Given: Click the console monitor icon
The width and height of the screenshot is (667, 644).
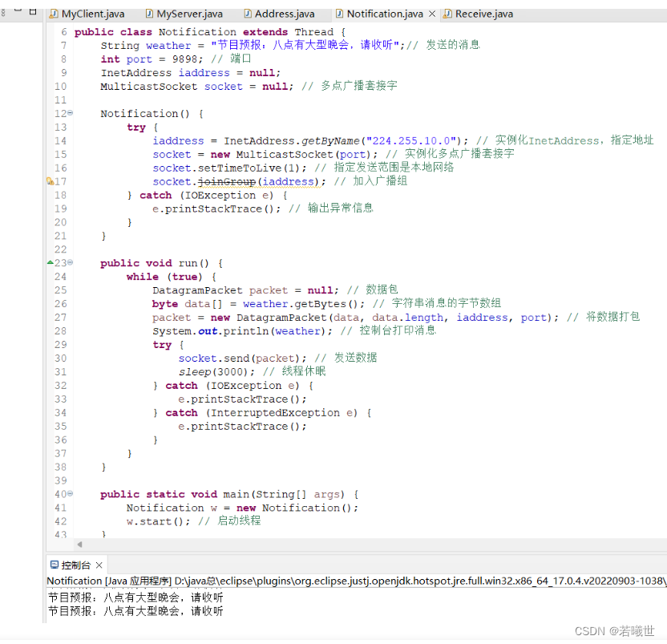Looking at the screenshot, I should click(x=54, y=565).
